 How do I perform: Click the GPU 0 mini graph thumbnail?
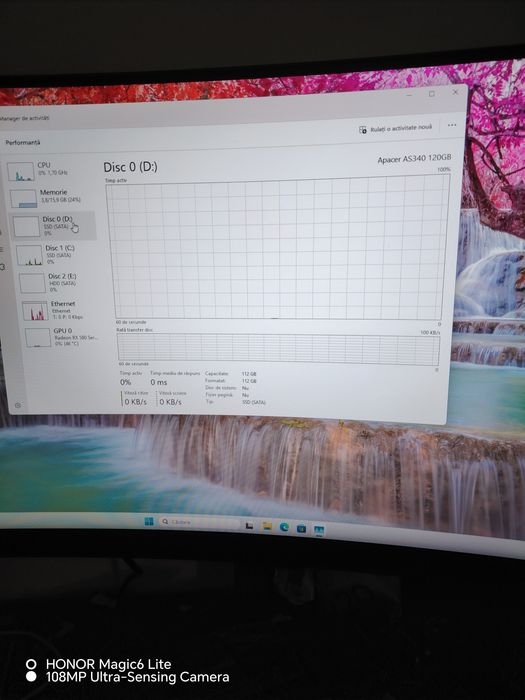coord(38,338)
